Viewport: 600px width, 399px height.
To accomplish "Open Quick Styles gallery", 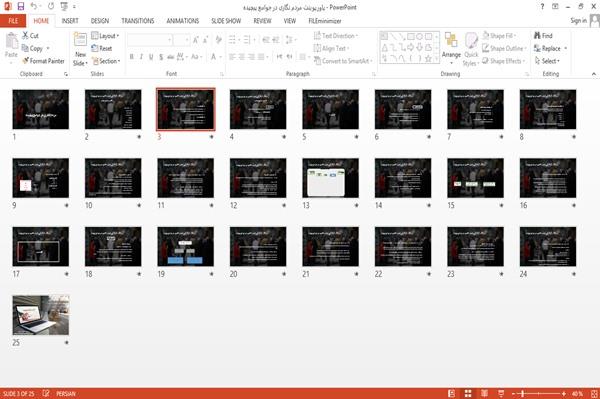I will 471,49.
